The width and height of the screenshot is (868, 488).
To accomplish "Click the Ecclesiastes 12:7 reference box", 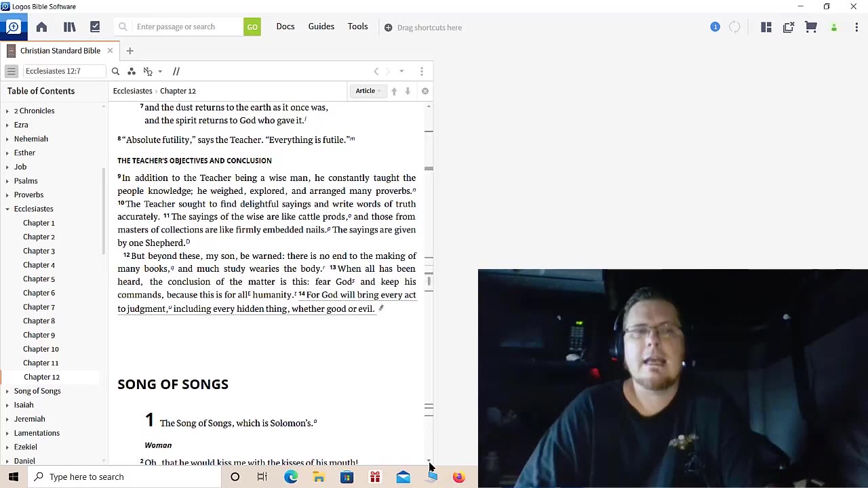I will [x=64, y=71].
